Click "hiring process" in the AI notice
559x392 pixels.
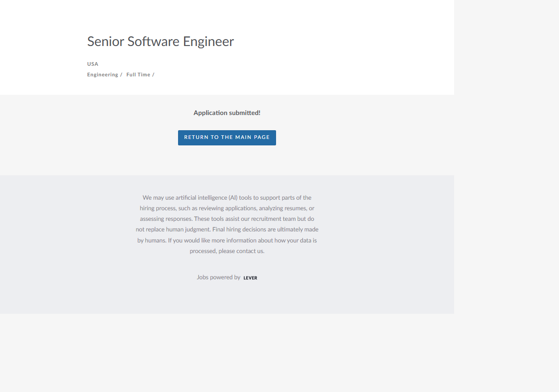click(x=158, y=208)
